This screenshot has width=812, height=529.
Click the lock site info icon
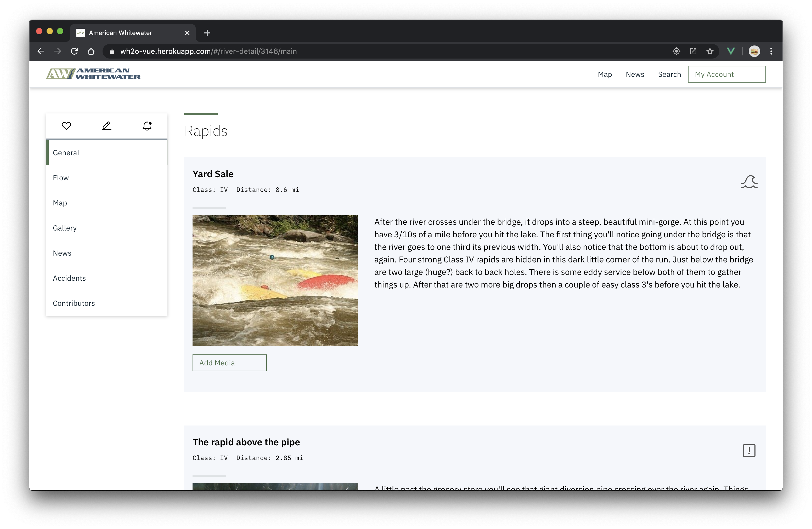[111, 51]
